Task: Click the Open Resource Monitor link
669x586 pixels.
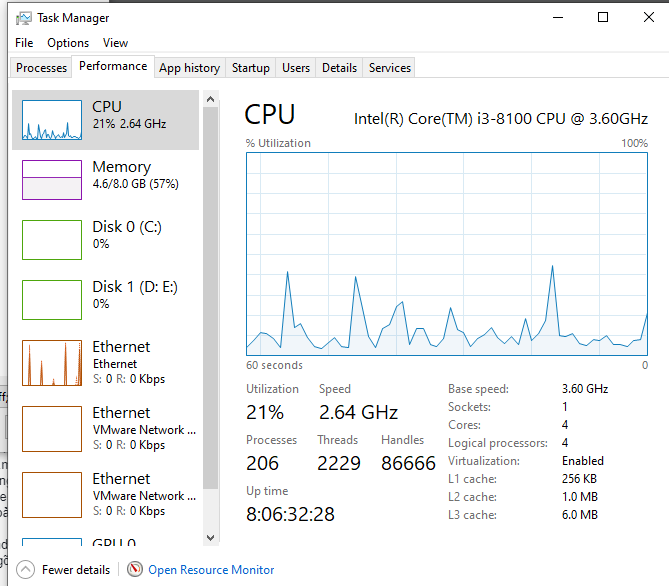Action: click(x=211, y=570)
